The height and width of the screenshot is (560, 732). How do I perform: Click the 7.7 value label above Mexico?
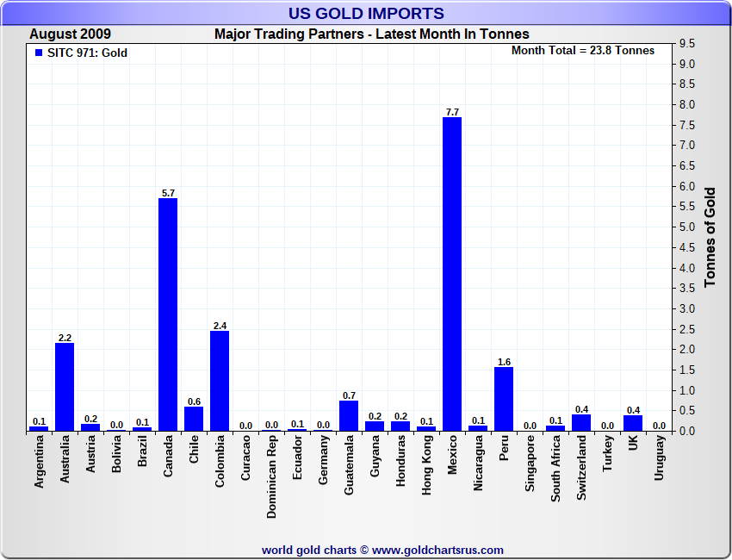coord(452,112)
